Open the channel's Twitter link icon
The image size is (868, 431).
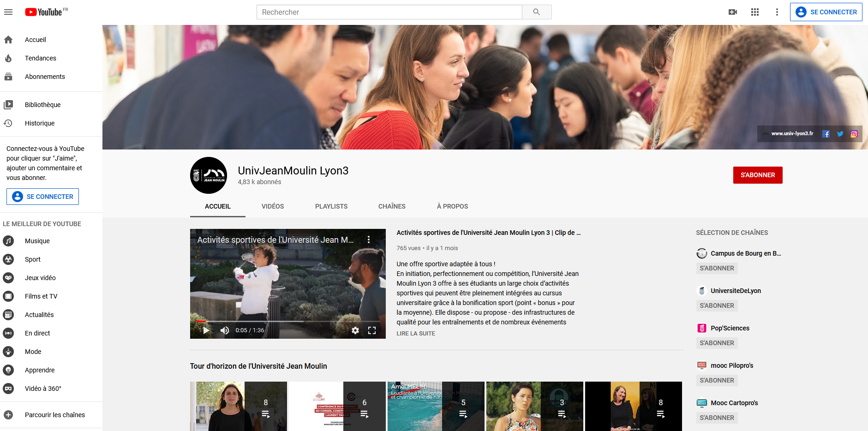click(x=840, y=134)
